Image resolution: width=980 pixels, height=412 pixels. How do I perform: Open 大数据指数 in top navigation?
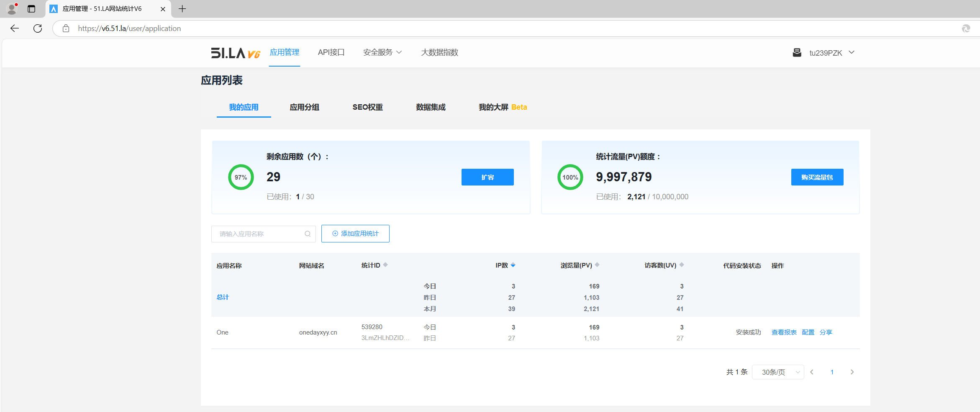coord(439,52)
